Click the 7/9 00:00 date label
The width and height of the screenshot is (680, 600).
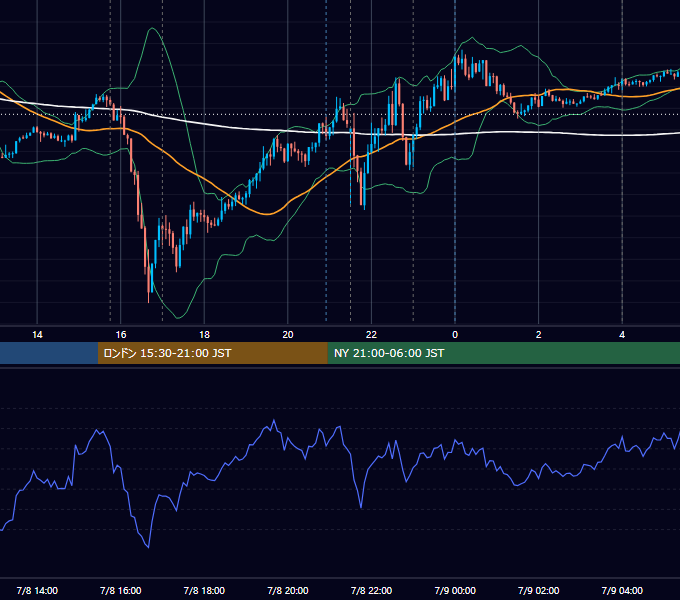(x=455, y=590)
